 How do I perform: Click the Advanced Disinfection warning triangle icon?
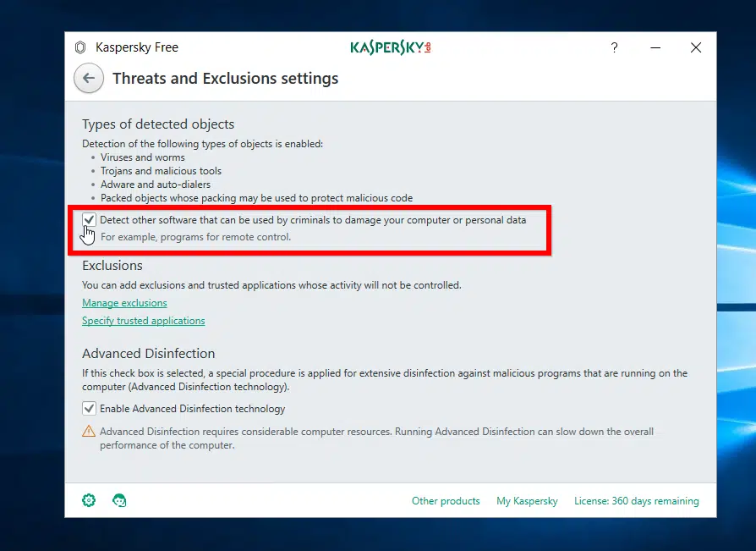coord(89,431)
